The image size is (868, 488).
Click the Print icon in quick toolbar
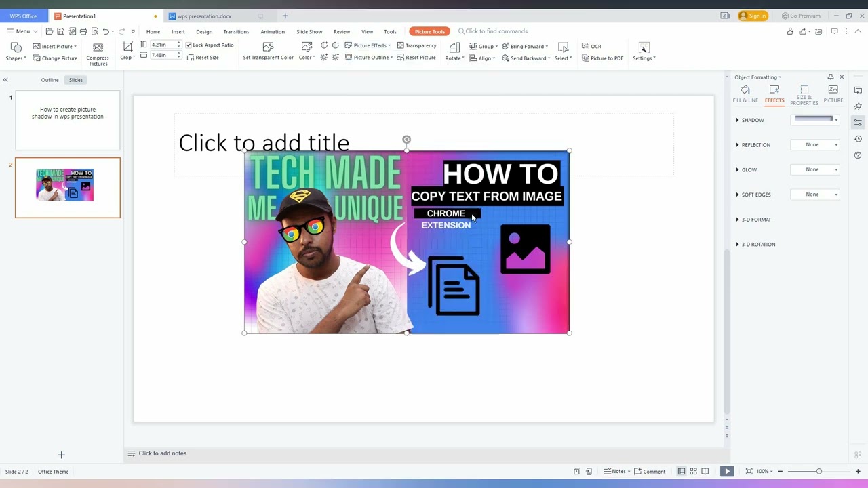(83, 31)
